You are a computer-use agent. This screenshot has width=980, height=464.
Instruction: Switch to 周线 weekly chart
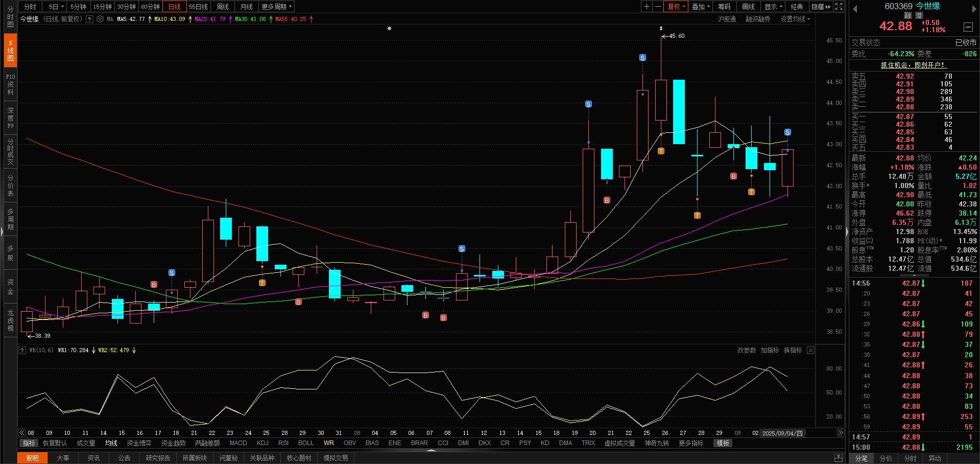point(223,7)
